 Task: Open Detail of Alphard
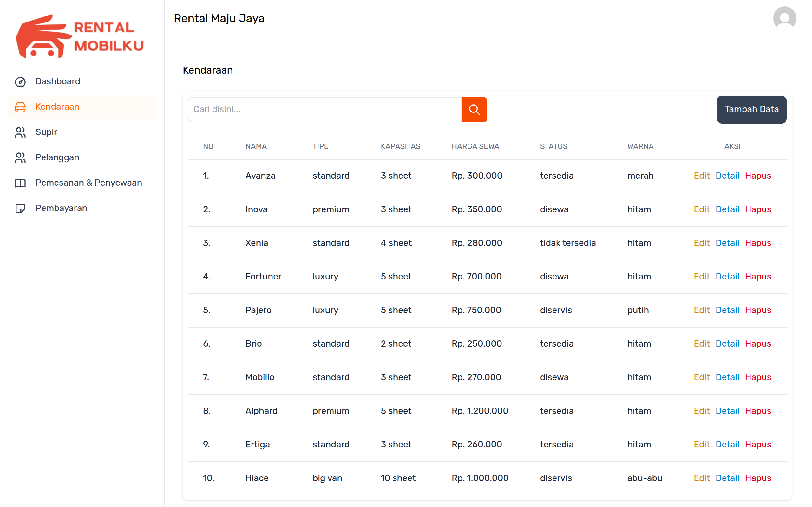pyautogui.click(x=727, y=411)
